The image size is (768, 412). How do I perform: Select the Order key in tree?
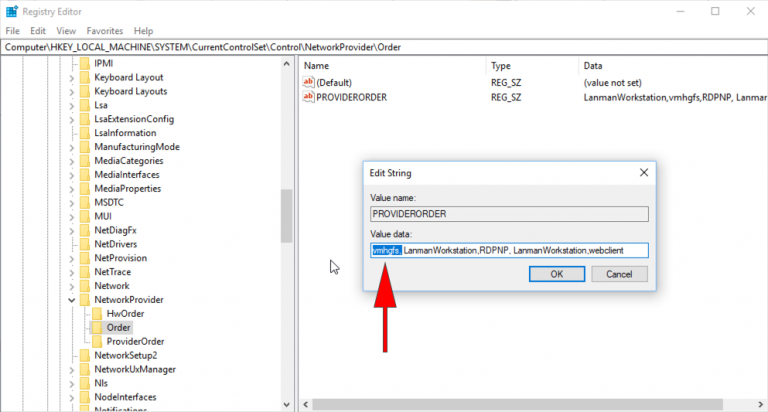(119, 327)
